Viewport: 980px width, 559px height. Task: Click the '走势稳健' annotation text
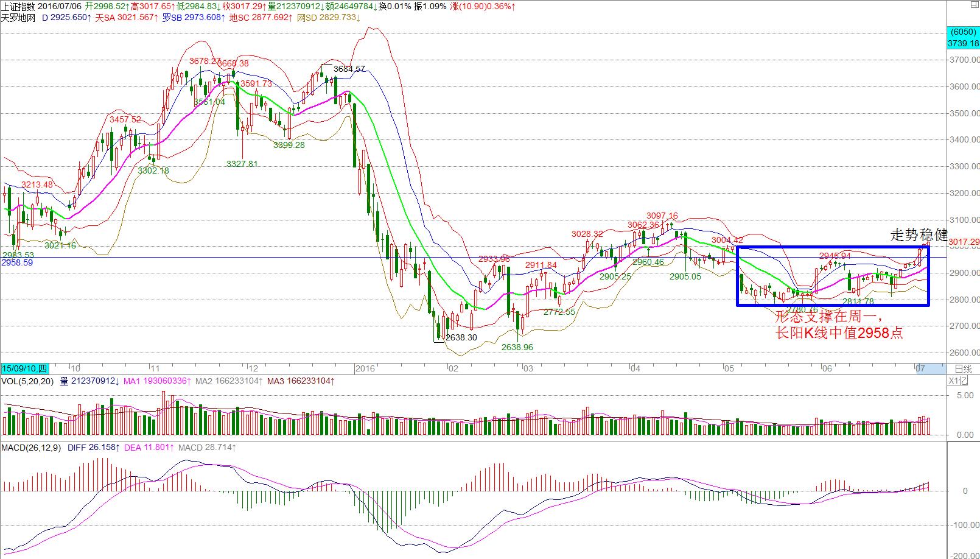coord(919,234)
